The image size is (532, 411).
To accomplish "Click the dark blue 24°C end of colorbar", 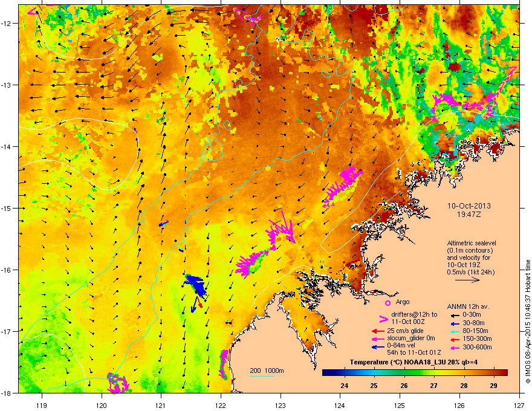I will pyautogui.click(x=326, y=373).
